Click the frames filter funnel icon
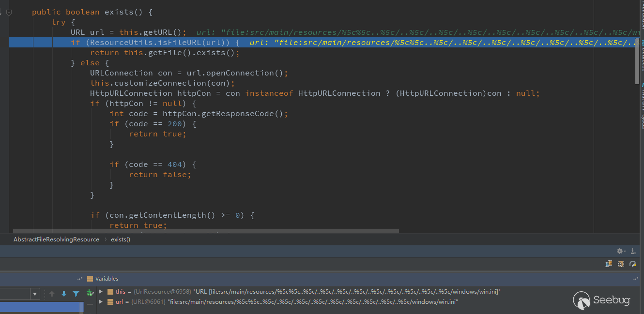This screenshot has height=314, width=644. tap(76, 294)
